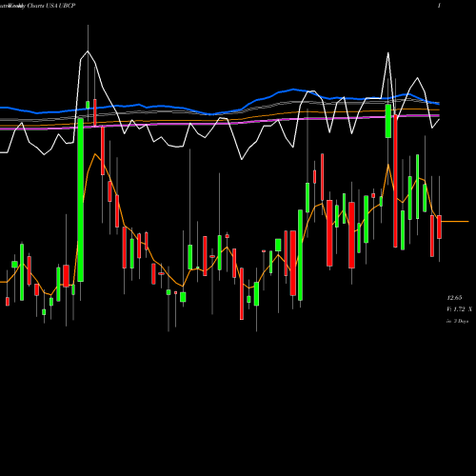The image size is (476, 476).
Task: Click the tallest green candlestick on the chart
Action: [81, 200]
